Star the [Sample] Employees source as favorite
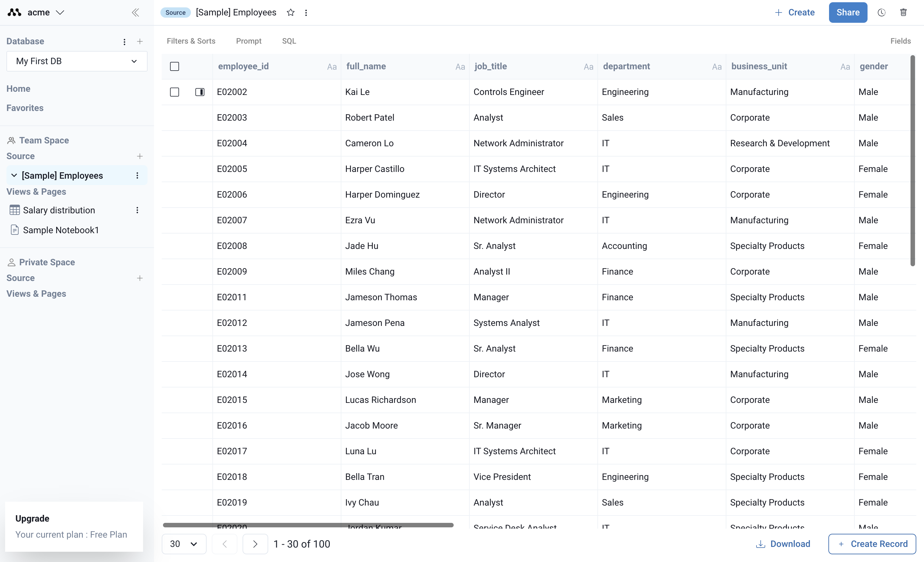The height and width of the screenshot is (562, 924). tap(291, 13)
